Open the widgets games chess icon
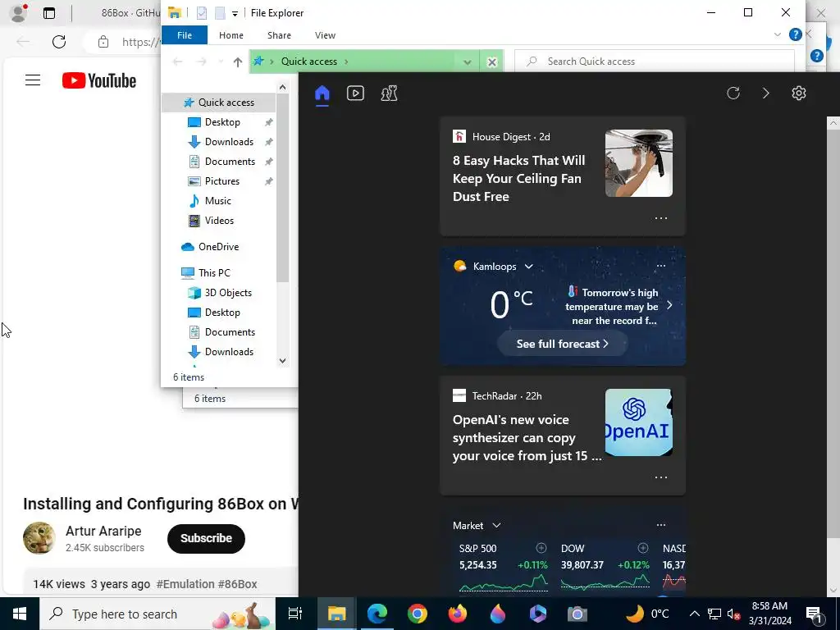This screenshot has width=840, height=630. (x=389, y=94)
